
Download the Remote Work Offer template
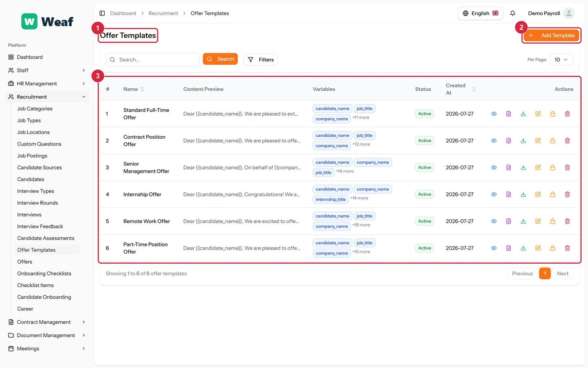click(x=523, y=222)
